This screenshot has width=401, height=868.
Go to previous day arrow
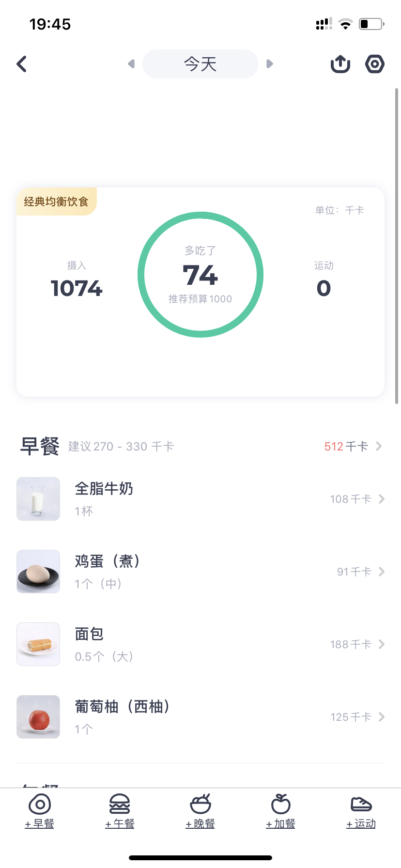tap(131, 64)
